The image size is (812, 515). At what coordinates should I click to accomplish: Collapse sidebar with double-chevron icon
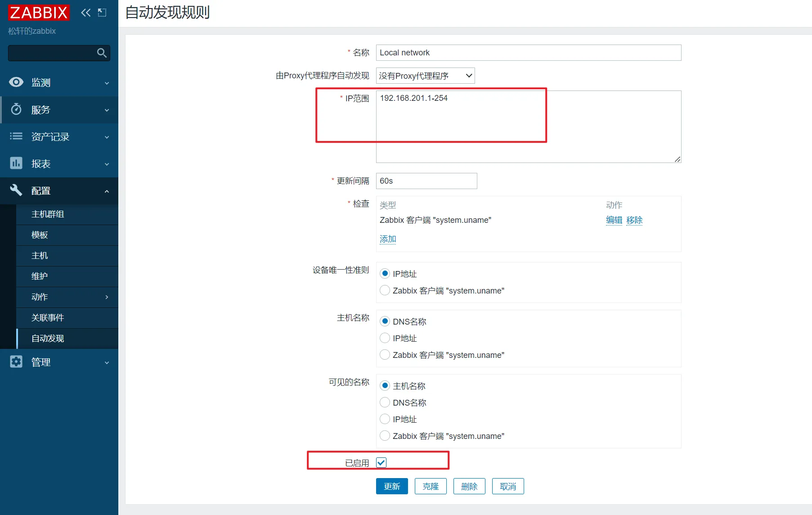click(x=85, y=13)
